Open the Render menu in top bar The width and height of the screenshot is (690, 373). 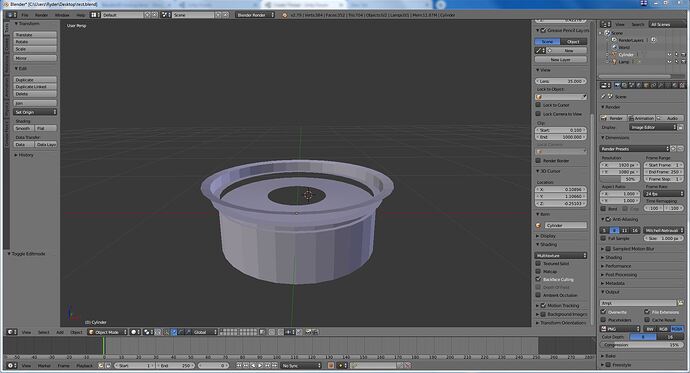41,15
